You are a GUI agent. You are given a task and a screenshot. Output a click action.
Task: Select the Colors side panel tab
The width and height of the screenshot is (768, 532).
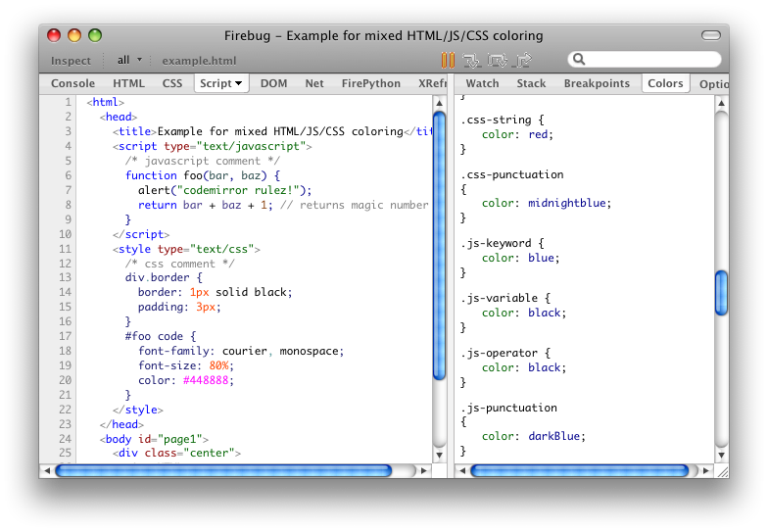coord(666,83)
